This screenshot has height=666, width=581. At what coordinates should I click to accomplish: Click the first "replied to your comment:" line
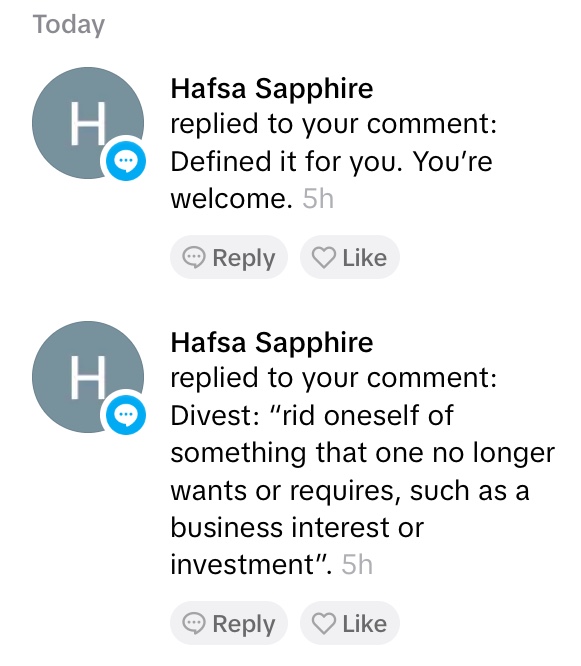pos(333,124)
